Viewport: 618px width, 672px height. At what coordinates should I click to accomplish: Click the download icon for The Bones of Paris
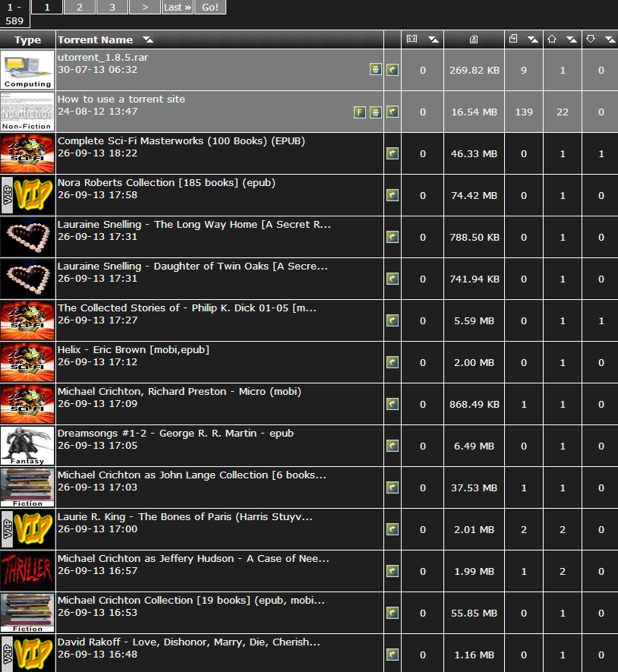point(393,530)
